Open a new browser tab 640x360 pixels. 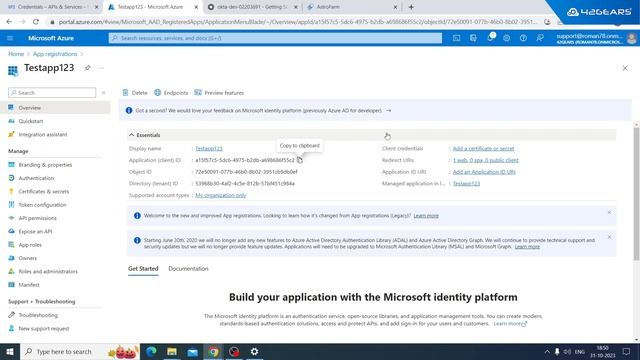tap(411, 7)
